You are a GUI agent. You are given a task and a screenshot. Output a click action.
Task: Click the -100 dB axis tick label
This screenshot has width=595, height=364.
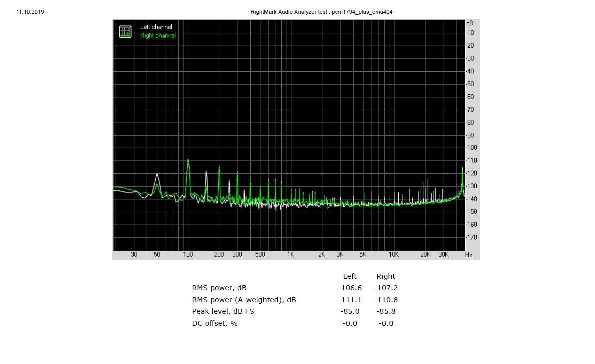tap(471, 148)
